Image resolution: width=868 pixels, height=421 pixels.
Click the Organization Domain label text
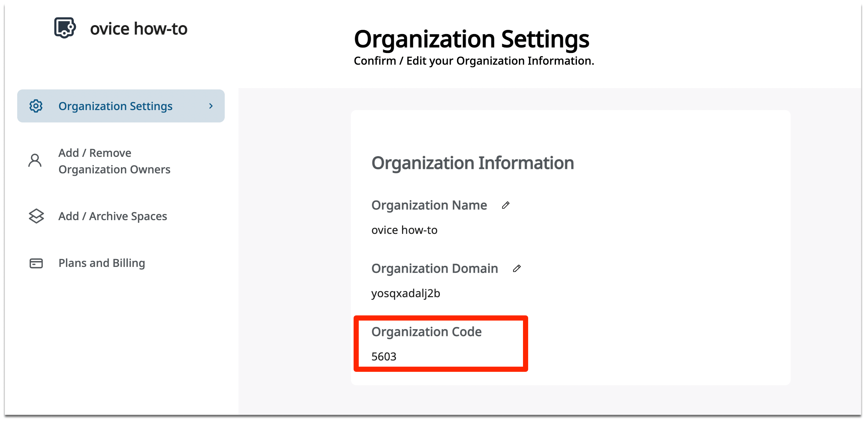pos(434,269)
